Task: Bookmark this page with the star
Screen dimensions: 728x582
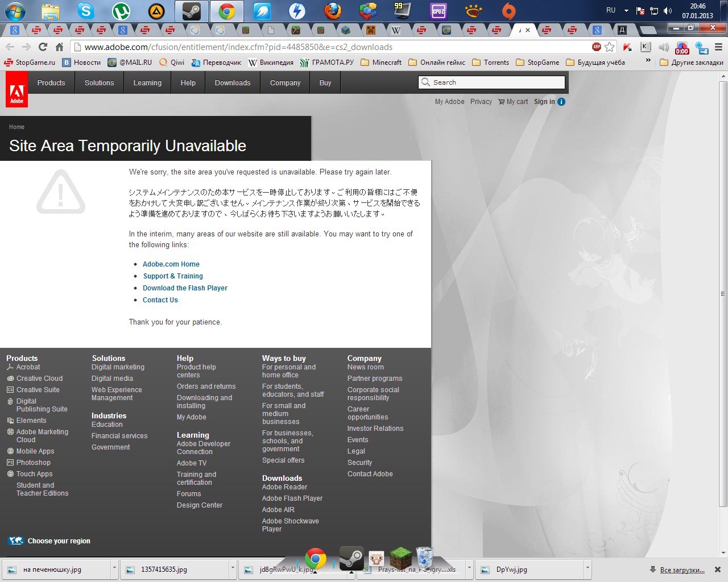Action: (x=610, y=47)
